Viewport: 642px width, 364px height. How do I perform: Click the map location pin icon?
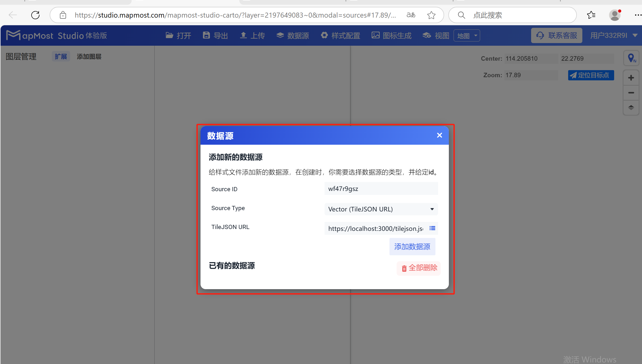(x=631, y=58)
